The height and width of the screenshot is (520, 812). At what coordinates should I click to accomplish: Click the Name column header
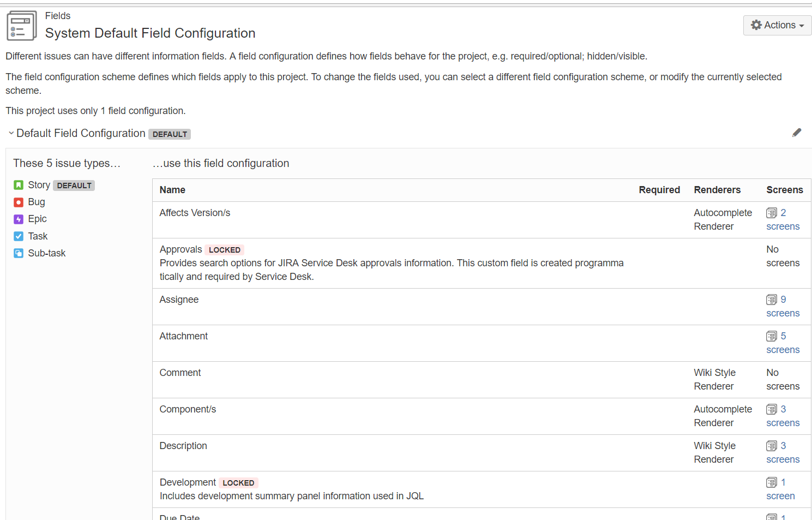(x=172, y=190)
